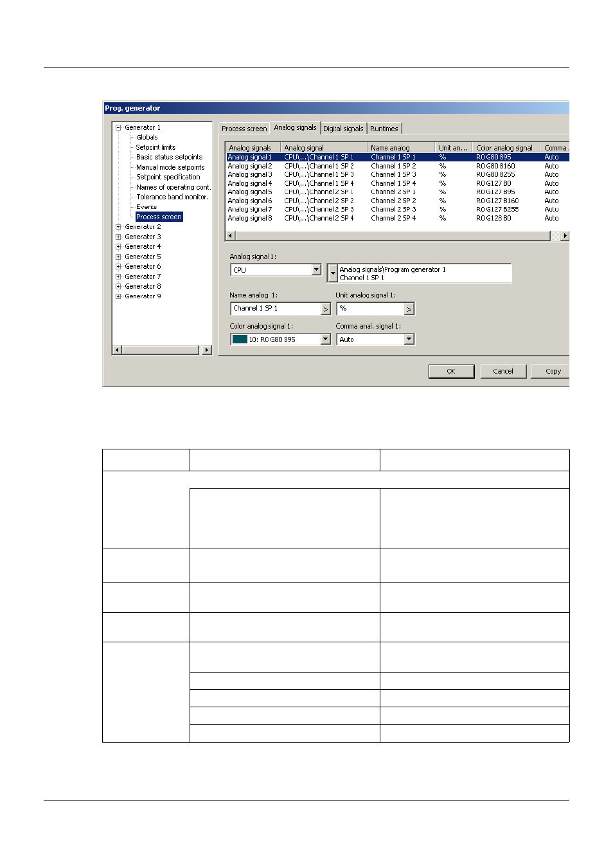This screenshot has width=613, height=868.
Task: Open the Comma anal. signal 1 dropdown
Action: tap(409, 339)
